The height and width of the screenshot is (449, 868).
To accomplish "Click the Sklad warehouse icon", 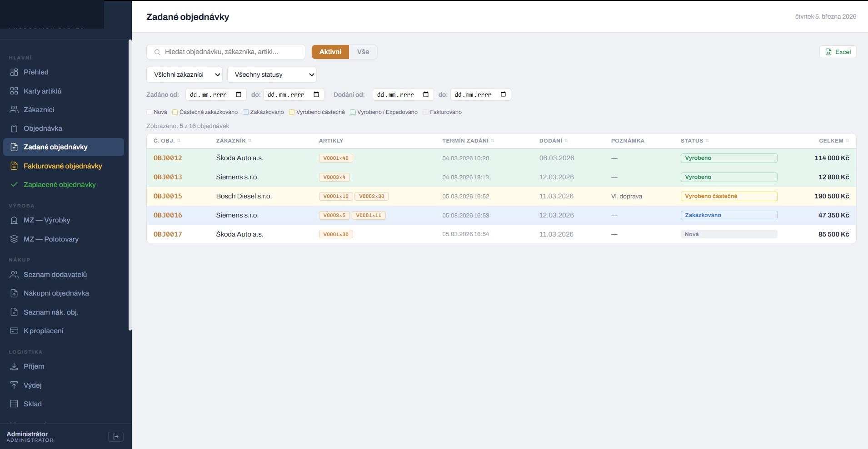I will pos(14,404).
